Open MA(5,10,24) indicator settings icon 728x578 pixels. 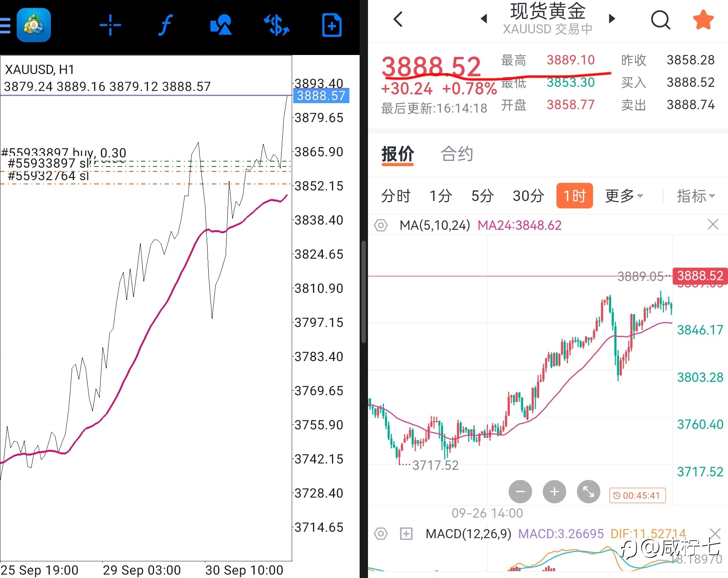381,225
